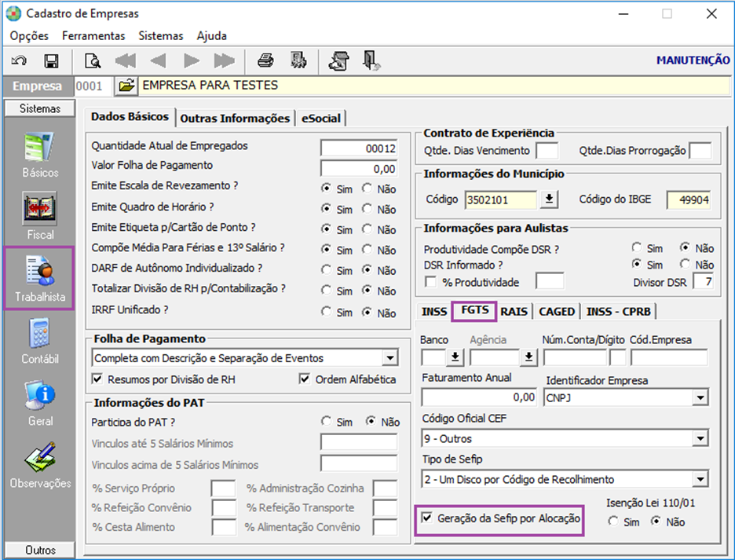Go to last record double-right arrow
The width and height of the screenshot is (735, 560).
224,61
